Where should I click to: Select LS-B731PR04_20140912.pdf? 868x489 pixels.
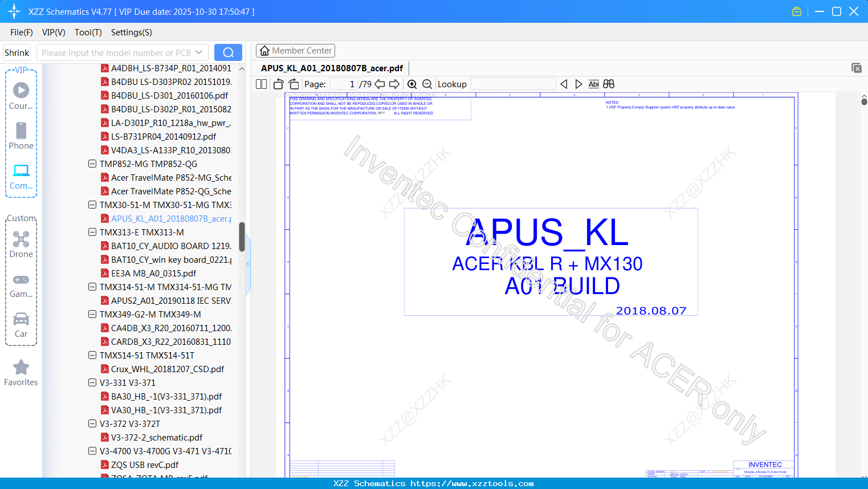pos(158,137)
